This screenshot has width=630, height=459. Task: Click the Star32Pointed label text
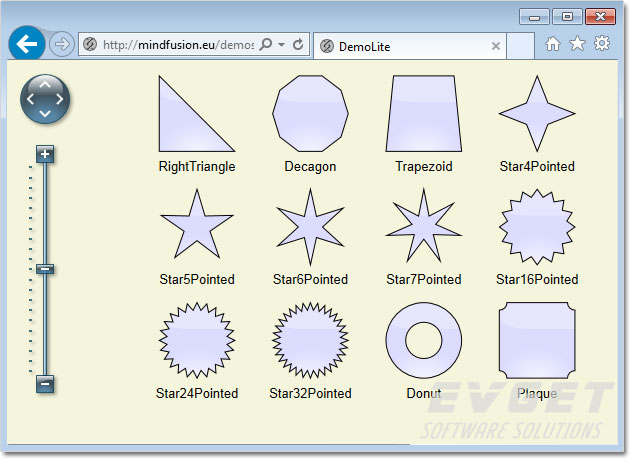[310, 393]
